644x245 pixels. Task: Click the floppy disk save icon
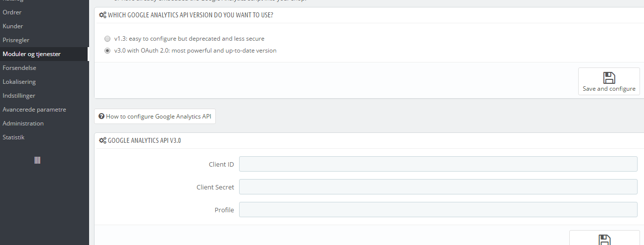tap(609, 78)
